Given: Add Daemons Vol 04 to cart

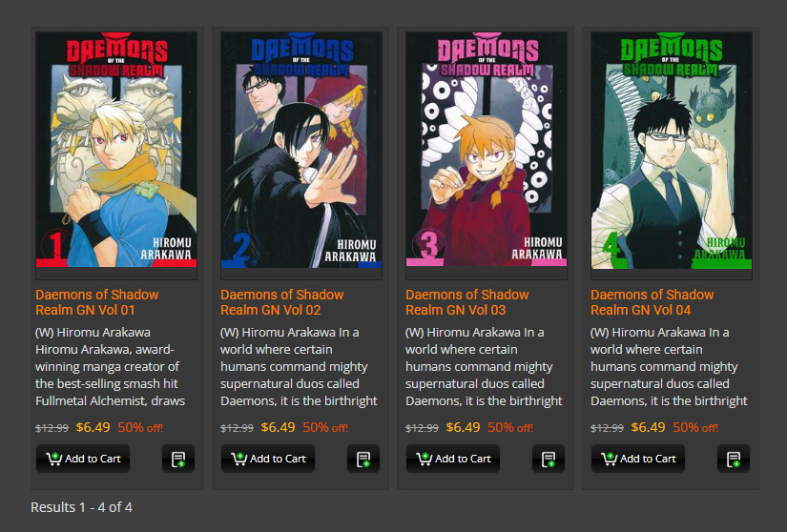Looking at the screenshot, I should (638, 459).
